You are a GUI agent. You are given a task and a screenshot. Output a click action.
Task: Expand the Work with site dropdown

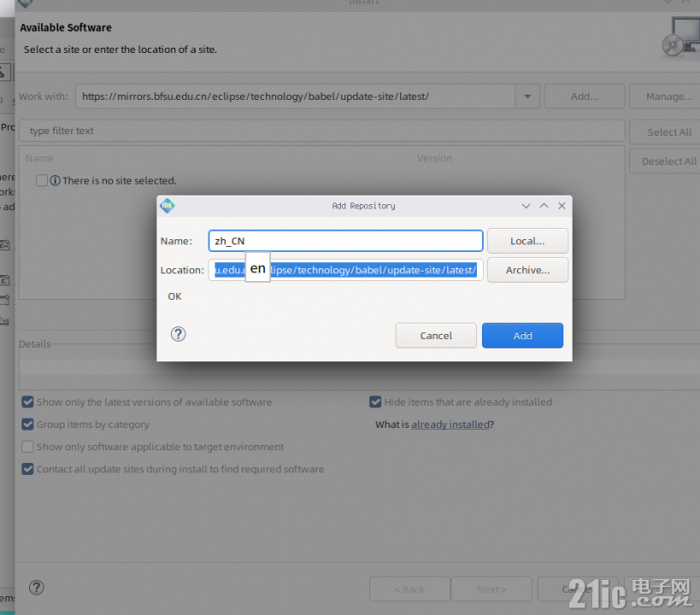[x=527, y=97]
